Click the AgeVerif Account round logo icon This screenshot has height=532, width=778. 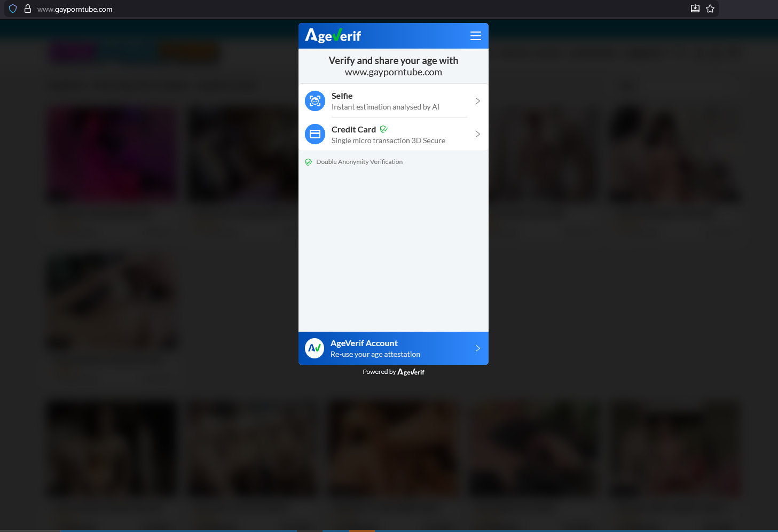(x=315, y=348)
